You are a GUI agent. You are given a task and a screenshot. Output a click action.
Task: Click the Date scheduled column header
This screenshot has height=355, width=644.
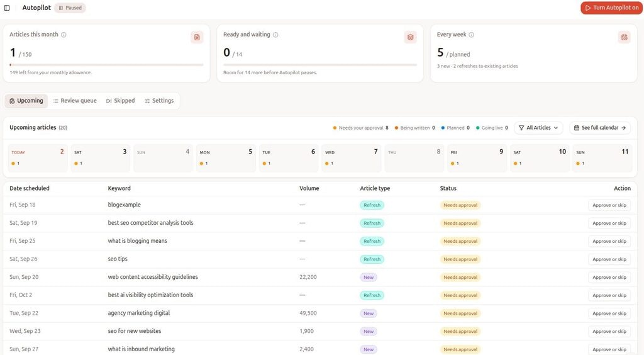point(30,188)
